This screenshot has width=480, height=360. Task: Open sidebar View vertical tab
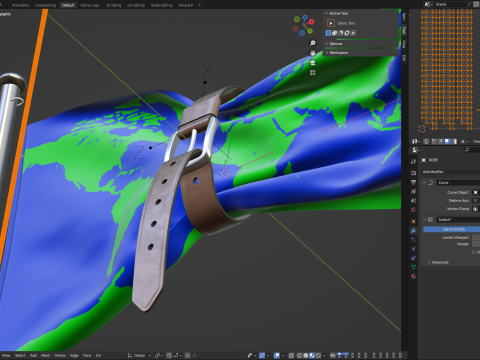tap(404, 44)
